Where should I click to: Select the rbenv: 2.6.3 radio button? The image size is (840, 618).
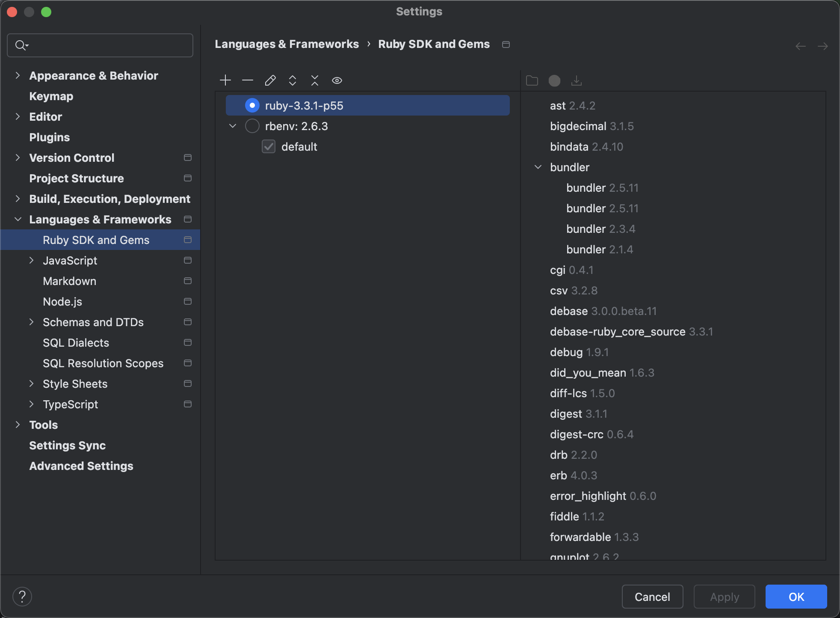(x=252, y=126)
